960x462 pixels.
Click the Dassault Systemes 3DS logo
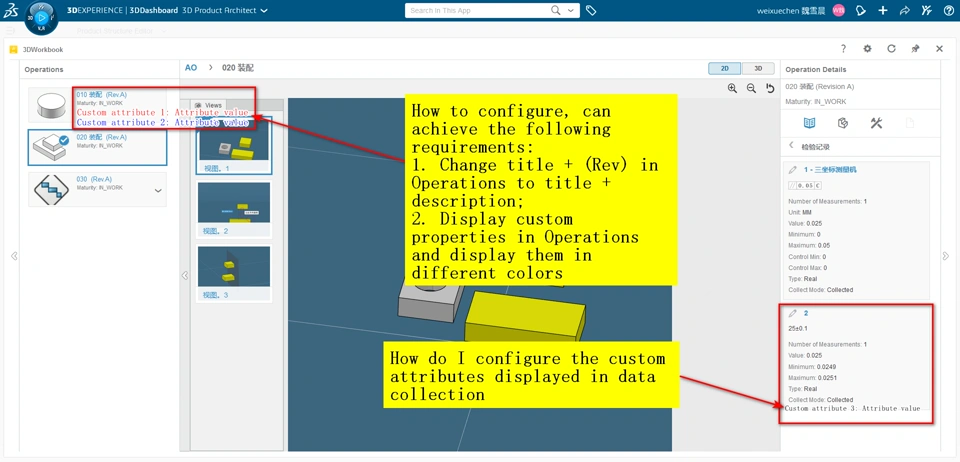(x=10, y=10)
